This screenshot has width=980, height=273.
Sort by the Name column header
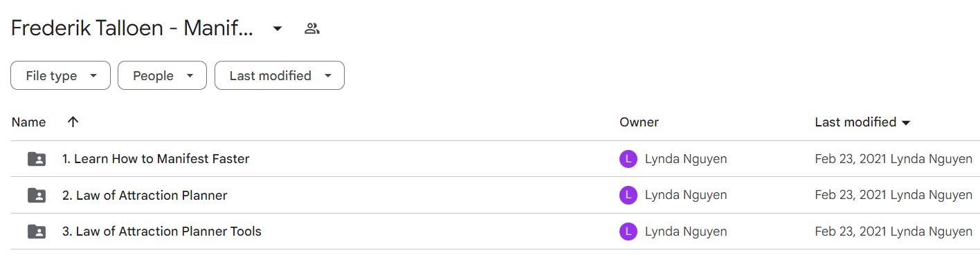tap(28, 122)
